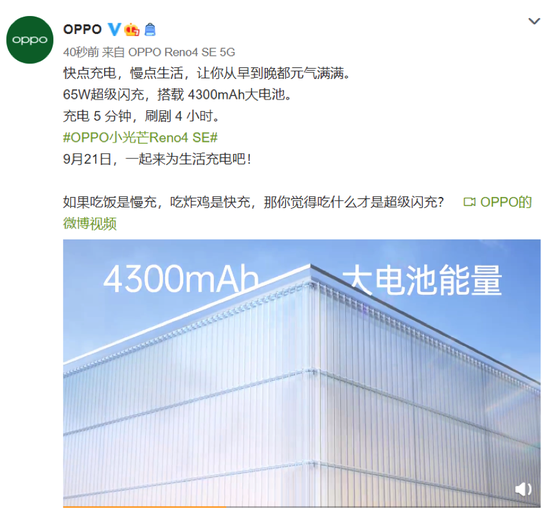This screenshot has height=511, width=550.
Task: Play the building video thumbnail
Action: [302, 373]
